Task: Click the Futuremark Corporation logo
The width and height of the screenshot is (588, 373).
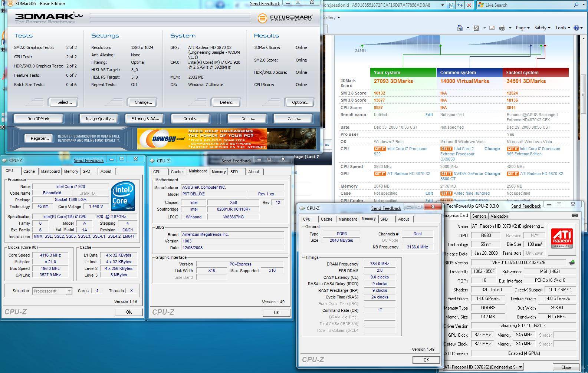Action: click(285, 18)
